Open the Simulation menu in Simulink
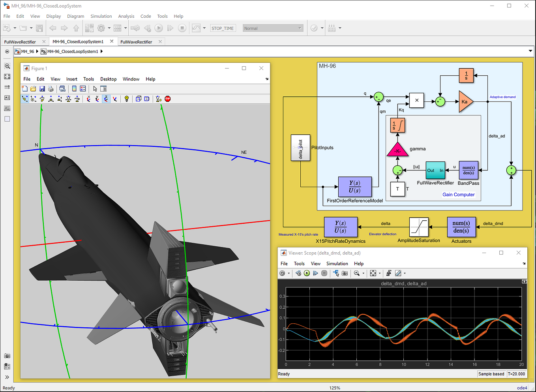 click(x=101, y=16)
